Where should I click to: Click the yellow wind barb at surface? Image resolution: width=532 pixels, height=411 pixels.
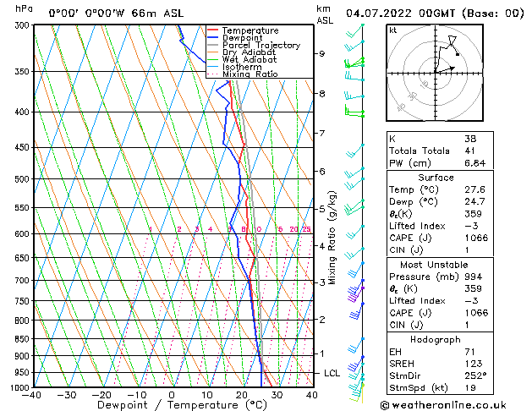pos(357,394)
